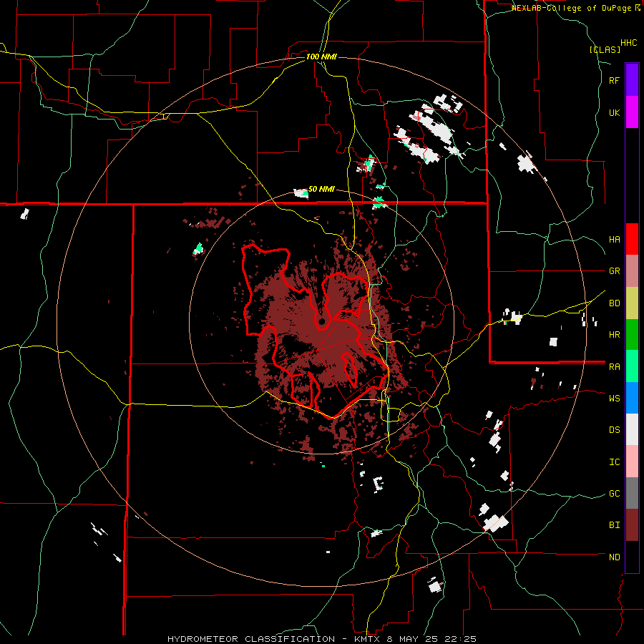
Task: Click the ND black legend swatch
Action: click(632, 557)
